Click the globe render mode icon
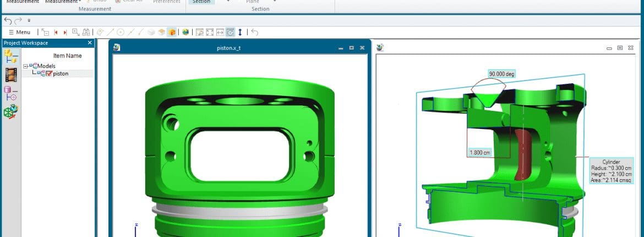 (x=185, y=33)
